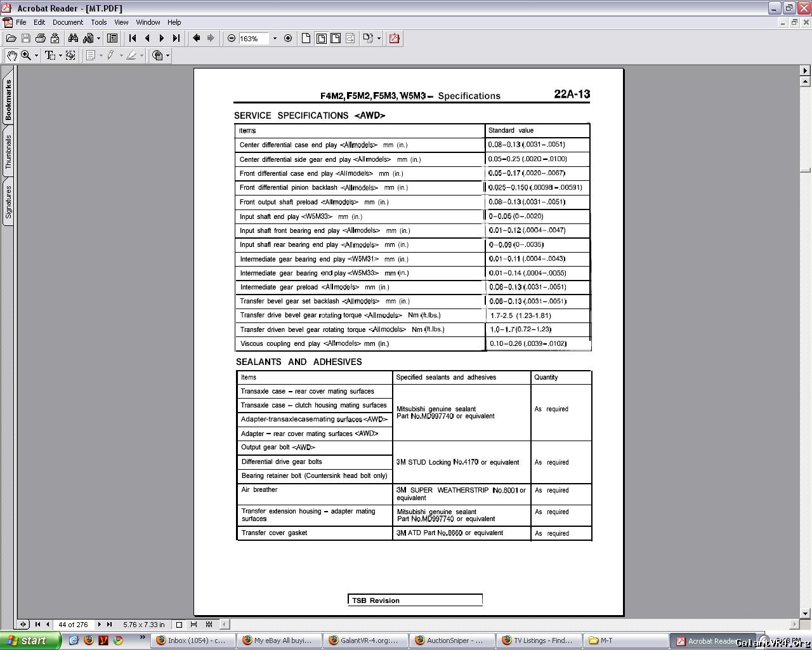This screenshot has width=812, height=650.
Task: Open the Document menu
Action: point(68,22)
